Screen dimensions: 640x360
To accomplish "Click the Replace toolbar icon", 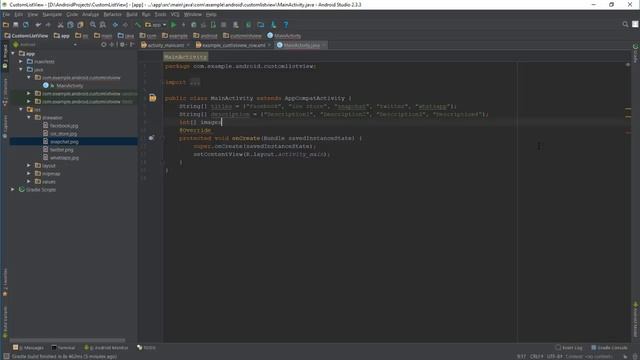I will coord(102,25).
